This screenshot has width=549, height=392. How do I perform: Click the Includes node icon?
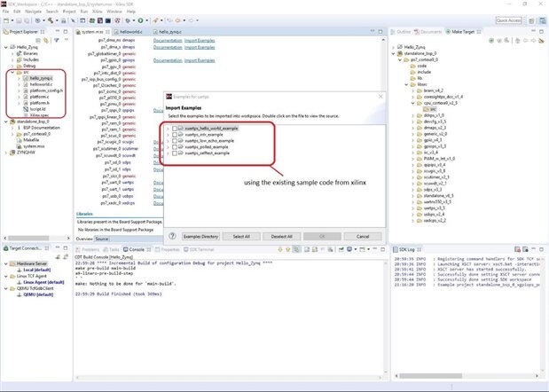pos(20,59)
